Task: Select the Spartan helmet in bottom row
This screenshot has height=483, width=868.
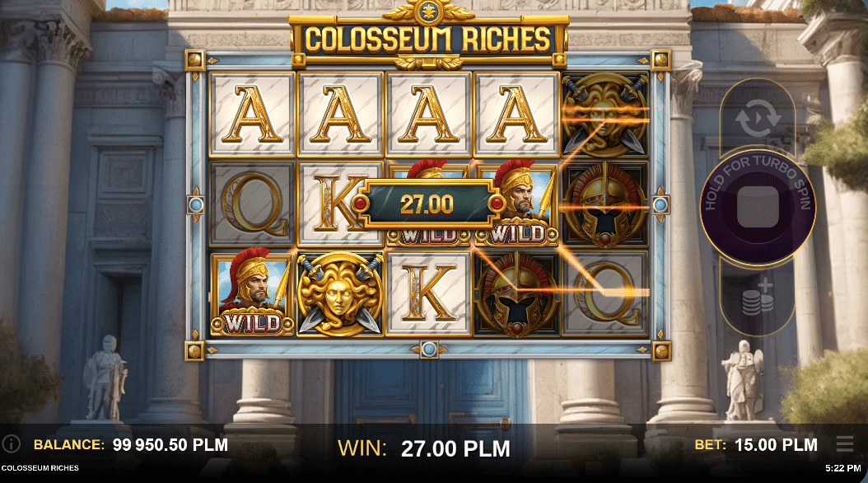Action: 516,293
